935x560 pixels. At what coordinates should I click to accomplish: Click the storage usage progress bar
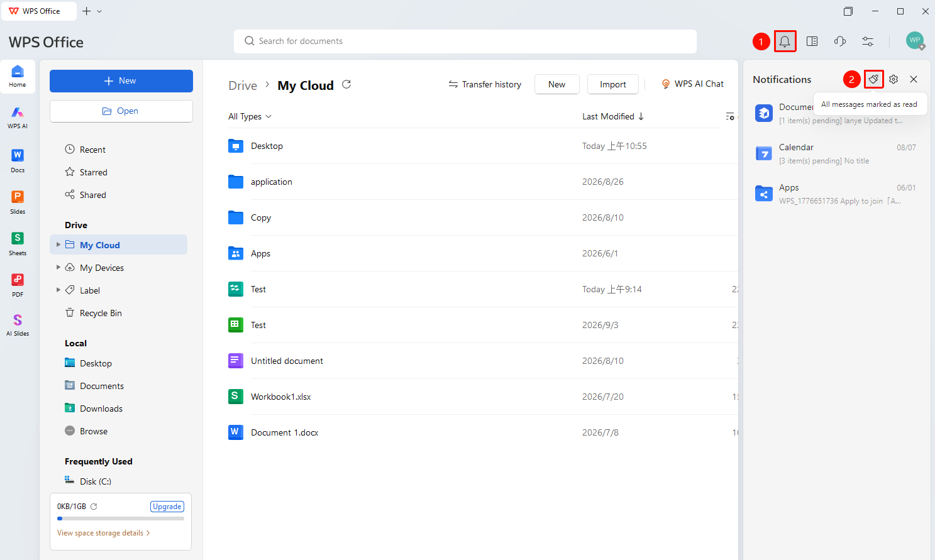[121, 519]
